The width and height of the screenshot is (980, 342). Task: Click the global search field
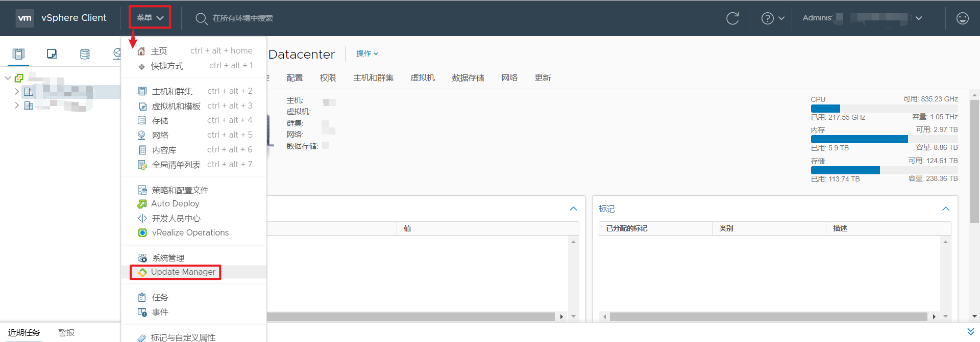243,18
